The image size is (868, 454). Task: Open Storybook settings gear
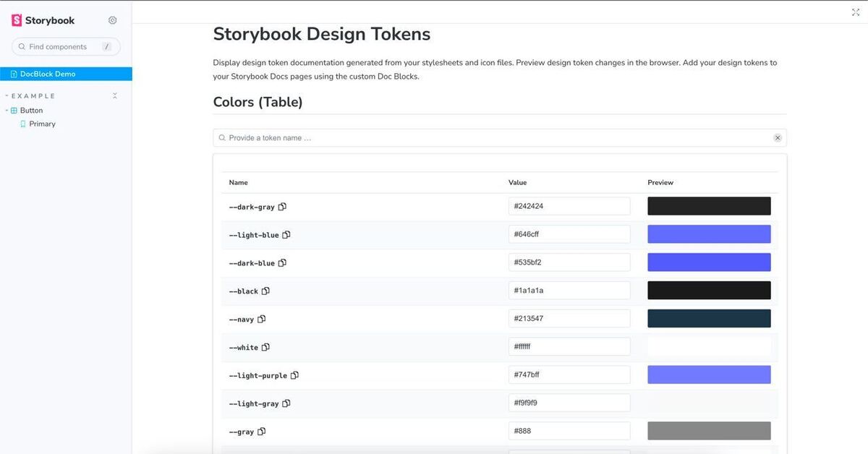click(112, 20)
